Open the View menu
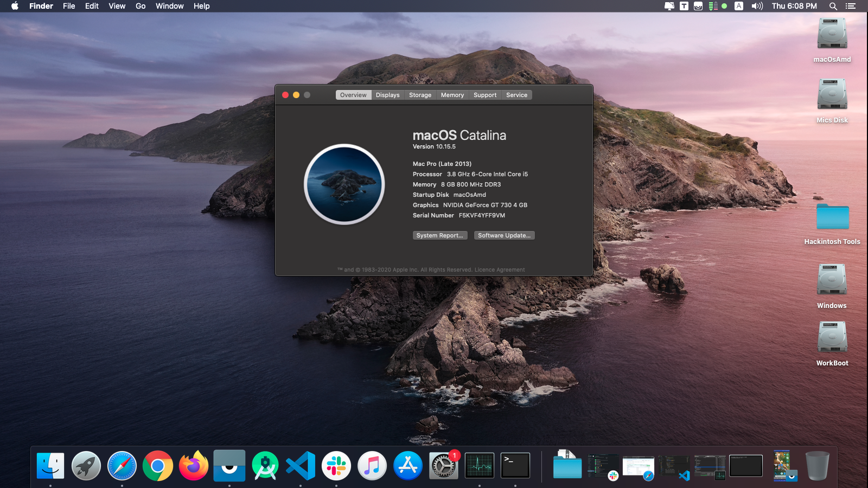Viewport: 868px width, 488px height. (117, 6)
